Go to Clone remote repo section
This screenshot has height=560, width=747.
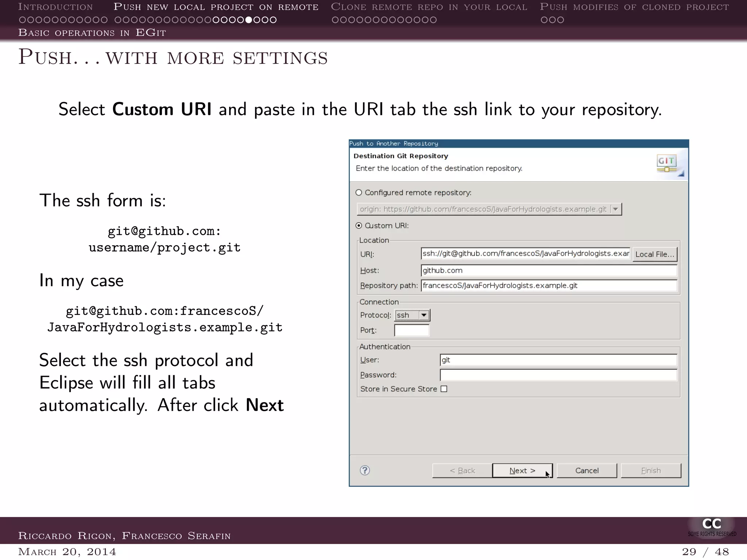[429, 7]
